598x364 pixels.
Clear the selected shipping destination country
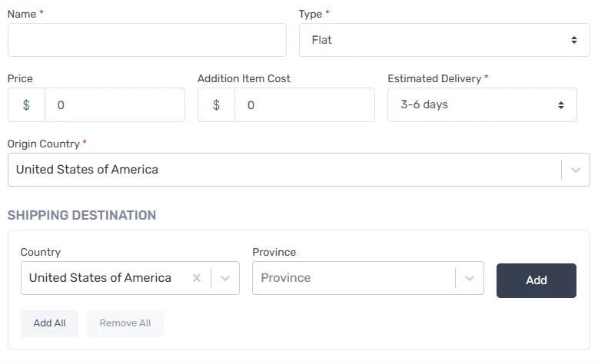point(197,278)
